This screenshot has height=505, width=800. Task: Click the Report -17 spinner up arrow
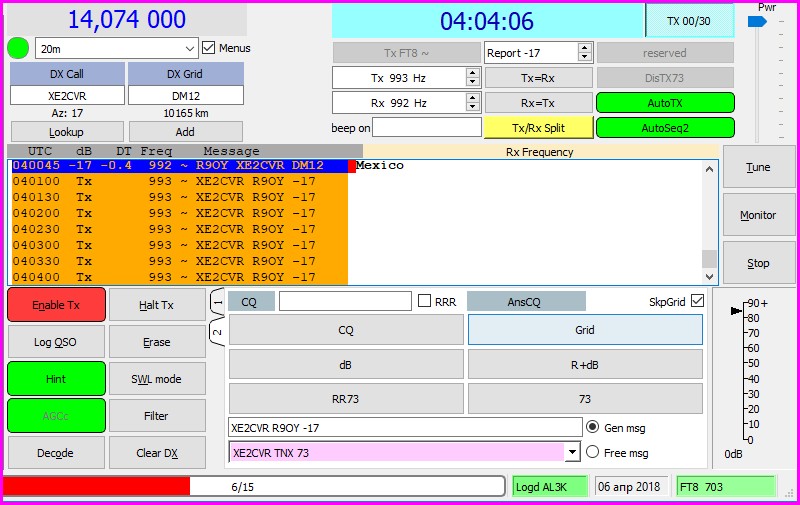pos(585,48)
